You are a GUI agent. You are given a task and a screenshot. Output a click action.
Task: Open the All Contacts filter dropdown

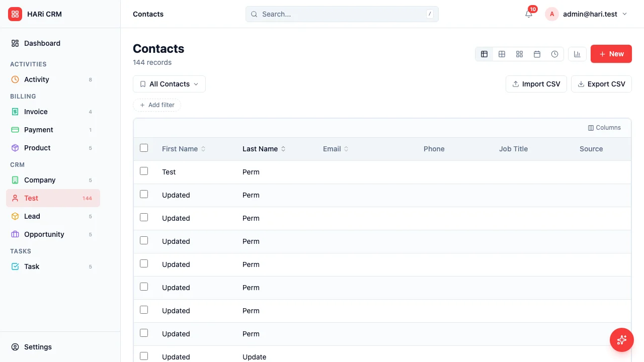click(x=169, y=84)
